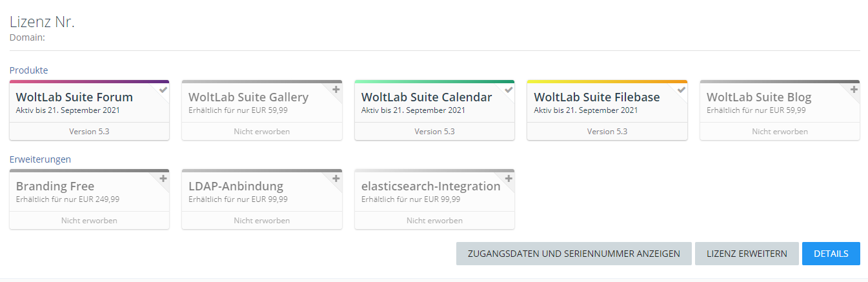Click the checkmark icon on WoltLab Suite Forum

click(x=163, y=90)
